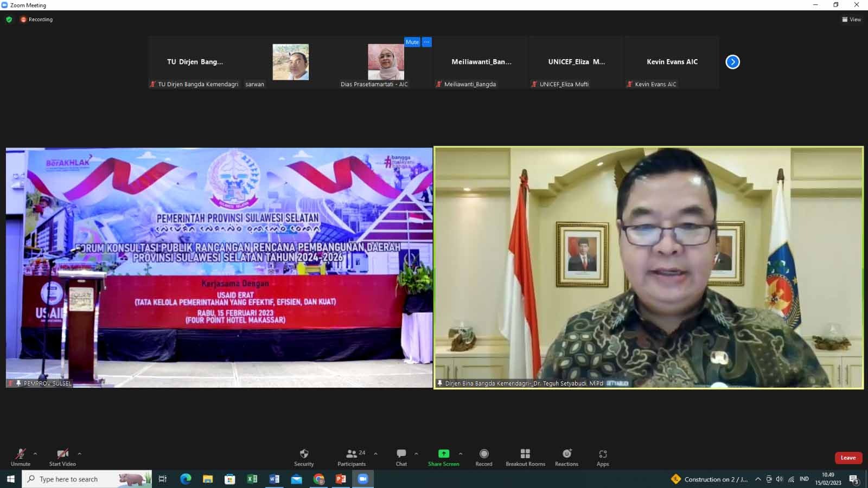This screenshot has width=868, height=488.
Task: Open Word from taskbar
Action: pyautogui.click(x=275, y=479)
